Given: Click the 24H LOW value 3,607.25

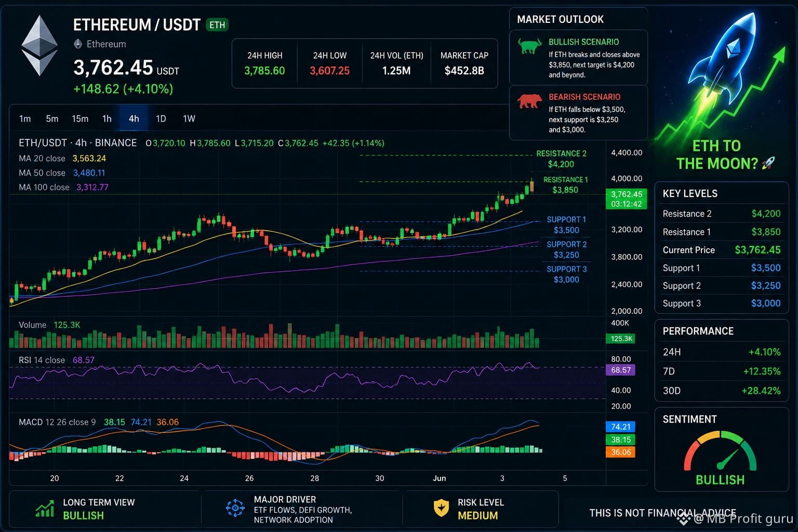Looking at the screenshot, I should click(x=329, y=71).
